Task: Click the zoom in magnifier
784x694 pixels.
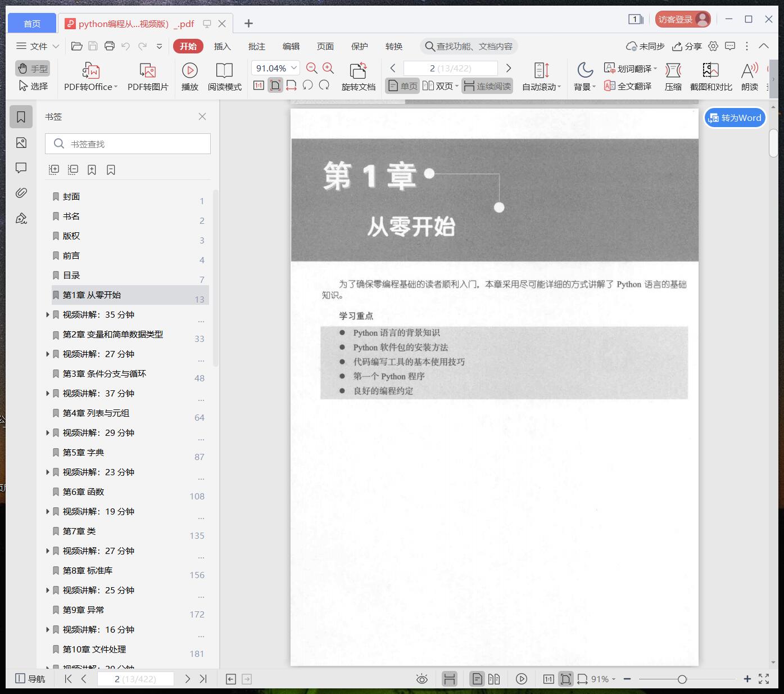Action: [328, 68]
